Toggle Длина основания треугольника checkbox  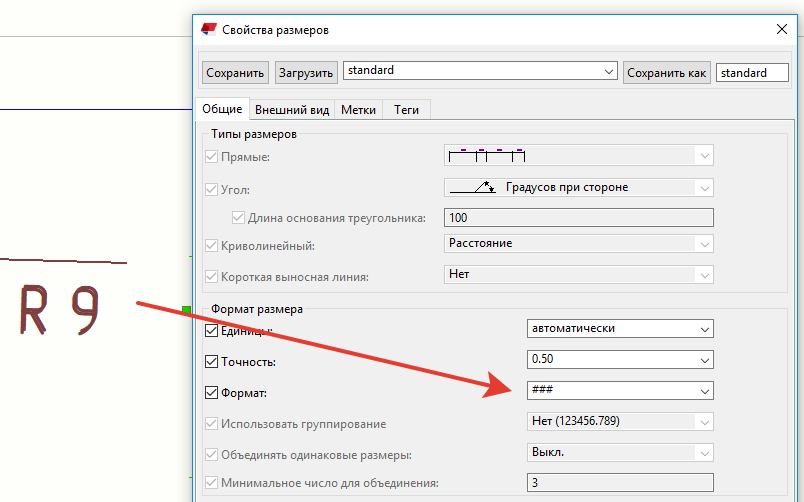tap(238, 217)
